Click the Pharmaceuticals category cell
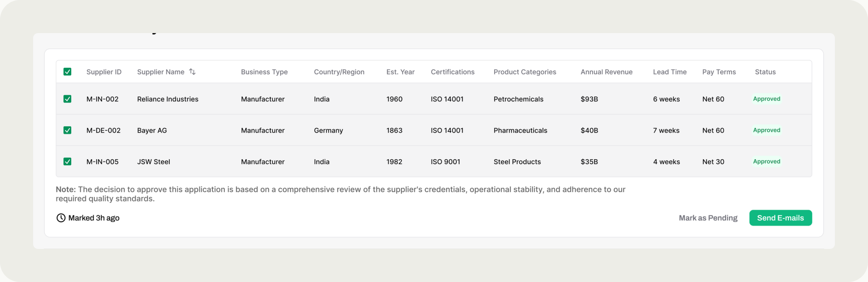The image size is (868, 282). coord(520,131)
